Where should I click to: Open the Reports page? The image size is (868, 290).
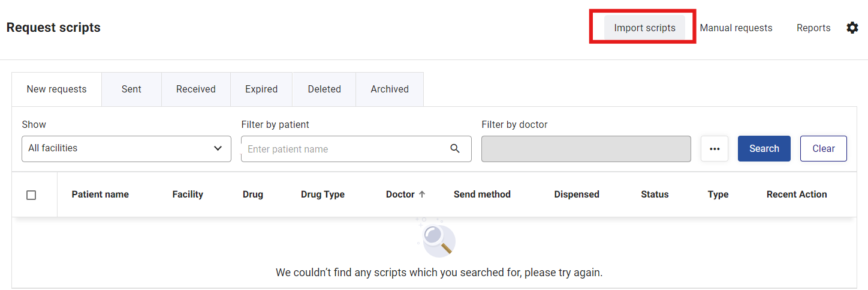coord(813,28)
